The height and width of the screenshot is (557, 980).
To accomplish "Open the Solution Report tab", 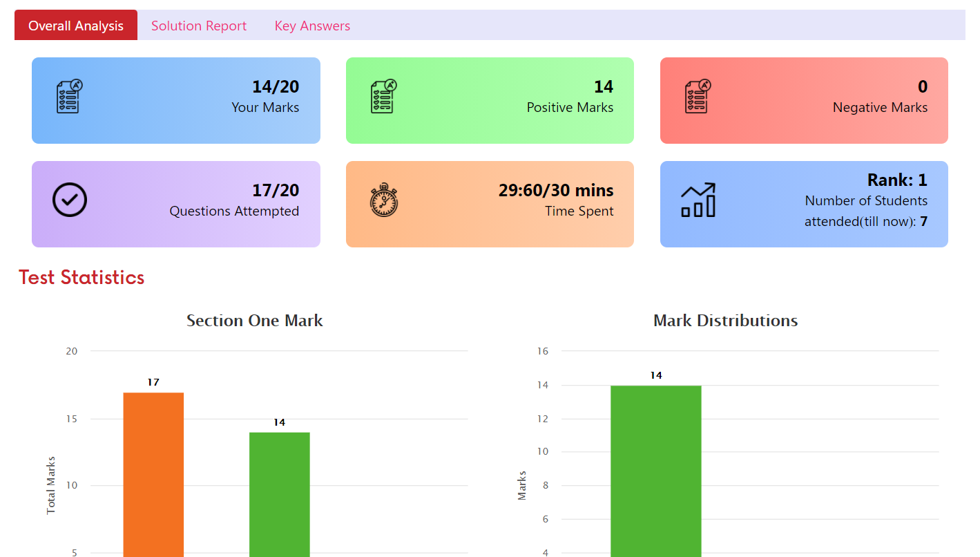I will point(199,26).
